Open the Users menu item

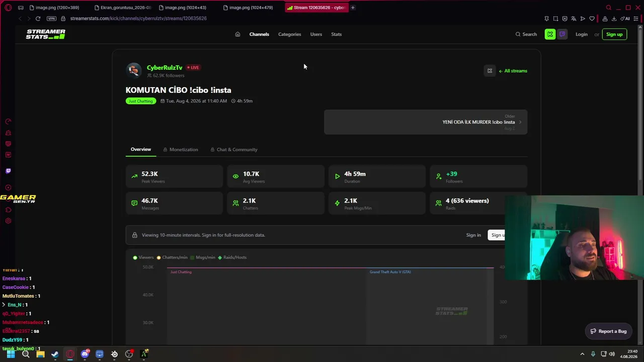click(x=316, y=34)
